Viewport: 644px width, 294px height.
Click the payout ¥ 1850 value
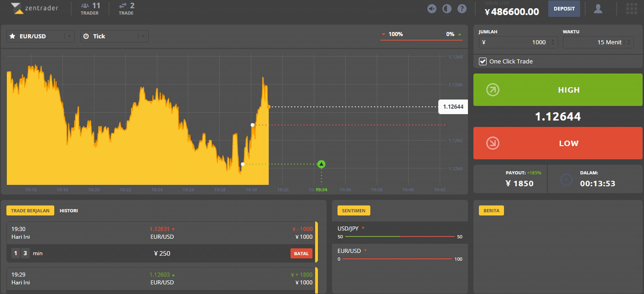pyautogui.click(x=519, y=184)
